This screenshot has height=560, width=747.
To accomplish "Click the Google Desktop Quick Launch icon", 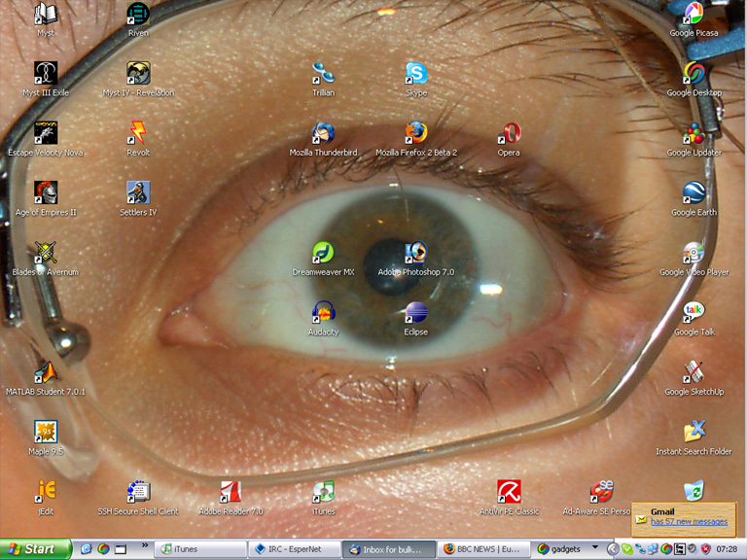I will (103, 549).
